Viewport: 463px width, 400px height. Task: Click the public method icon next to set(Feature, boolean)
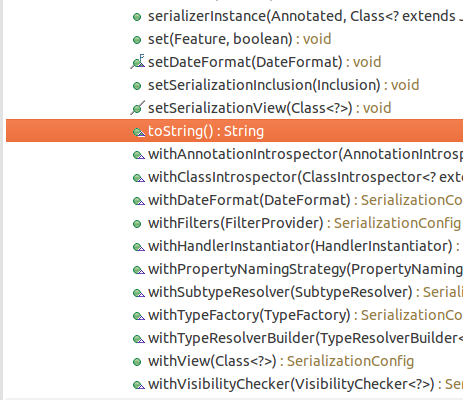(x=137, y=40)
